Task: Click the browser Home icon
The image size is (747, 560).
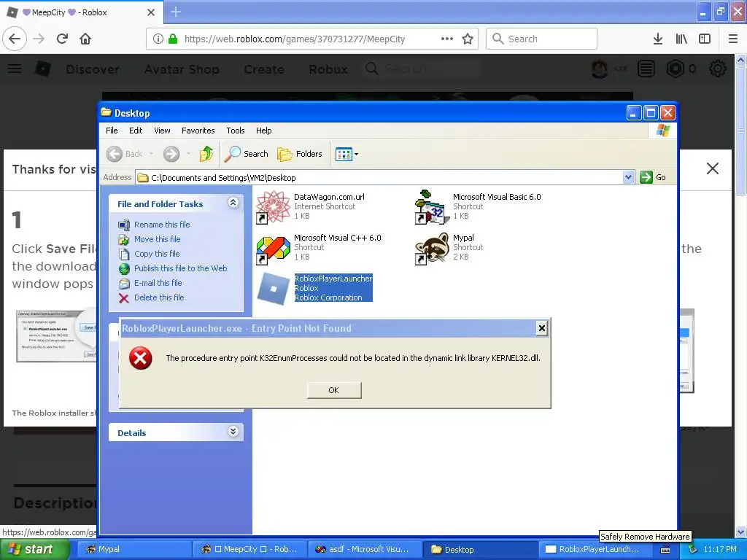Action: 85,39
